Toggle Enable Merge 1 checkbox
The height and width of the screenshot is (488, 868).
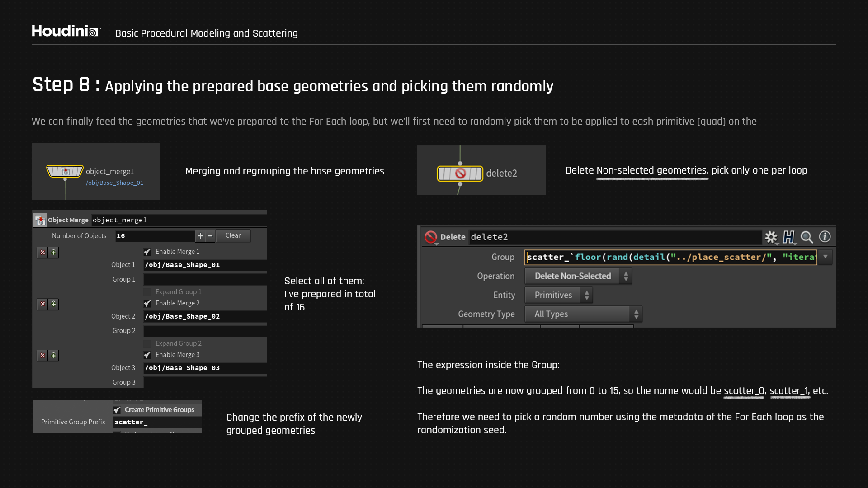coord(147,252)
